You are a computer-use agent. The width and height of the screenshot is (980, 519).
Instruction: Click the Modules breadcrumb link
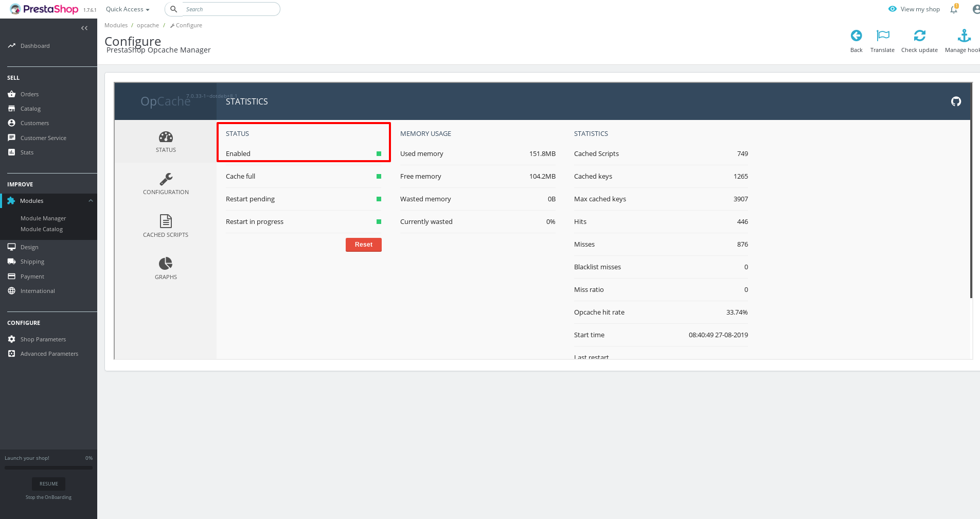tap(116, 25)
